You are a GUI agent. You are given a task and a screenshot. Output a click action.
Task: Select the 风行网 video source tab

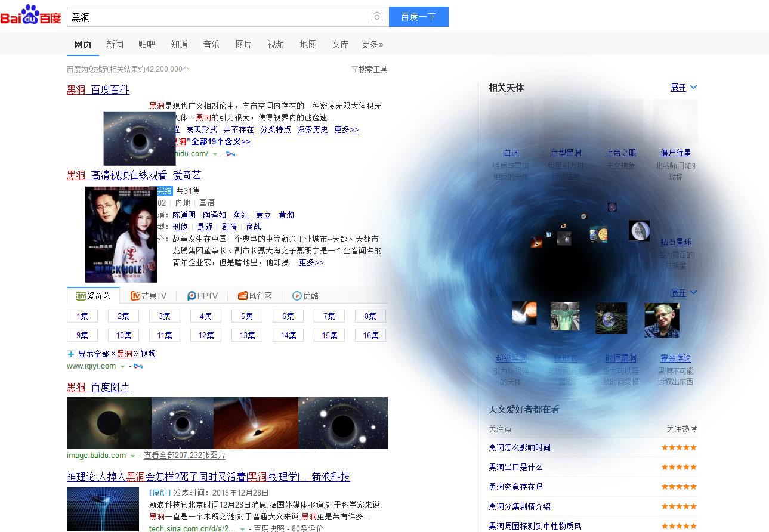255,296
